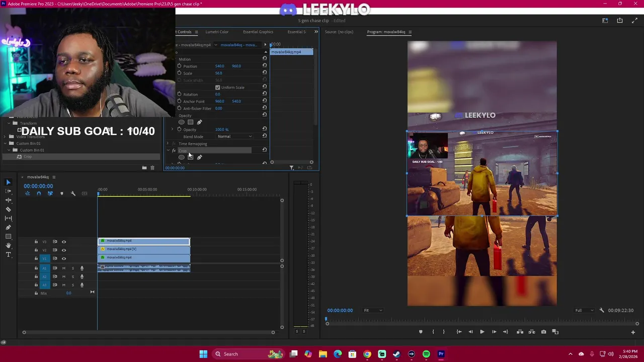The image size is (644, 362).
Task: Hide the V2 track output
Action: click(63, 250)
